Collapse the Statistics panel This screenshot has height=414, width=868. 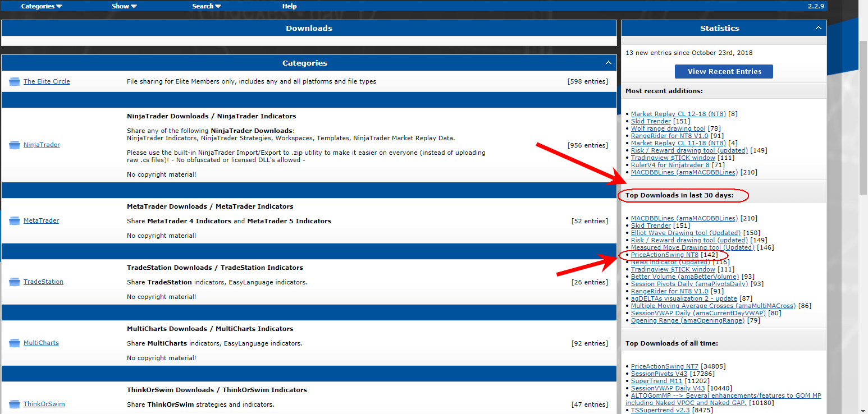click(x=818, y=28)
